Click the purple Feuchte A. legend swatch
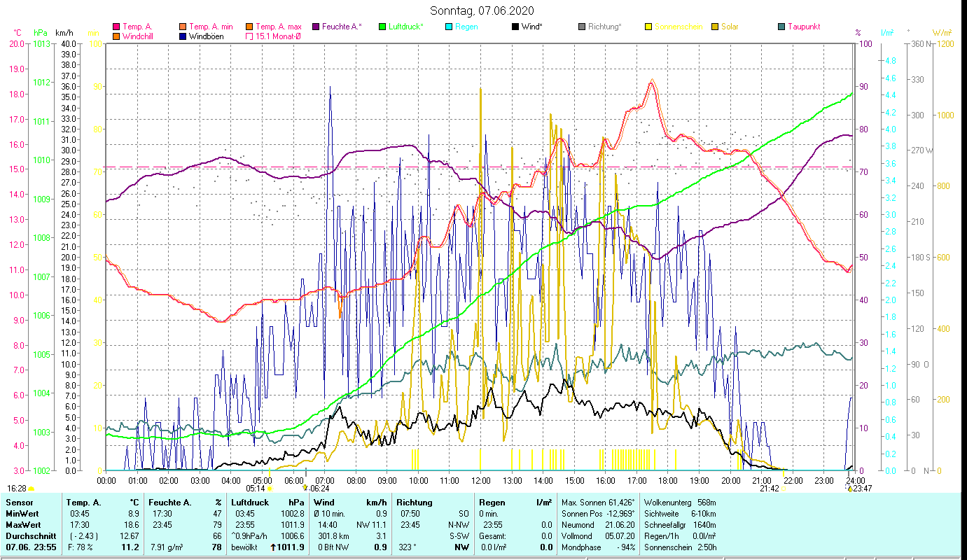 click(x=316, y=27)
